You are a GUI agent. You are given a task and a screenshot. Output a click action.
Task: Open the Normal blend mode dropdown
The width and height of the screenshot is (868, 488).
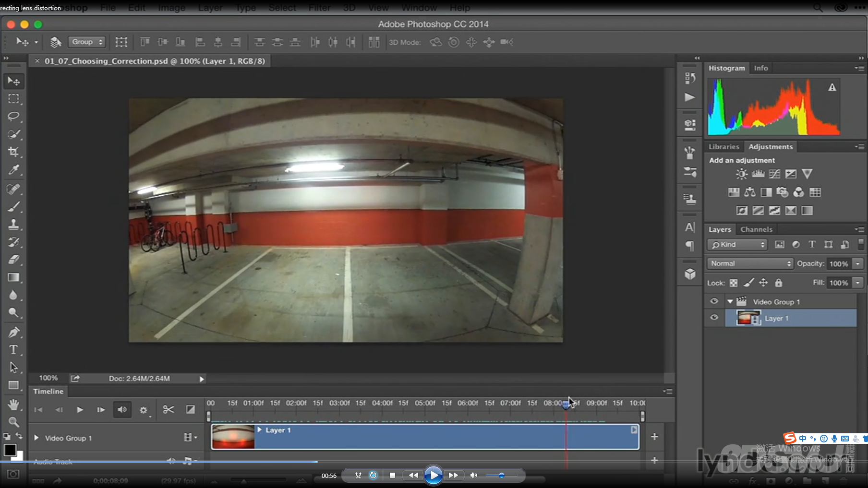[750, 263]
